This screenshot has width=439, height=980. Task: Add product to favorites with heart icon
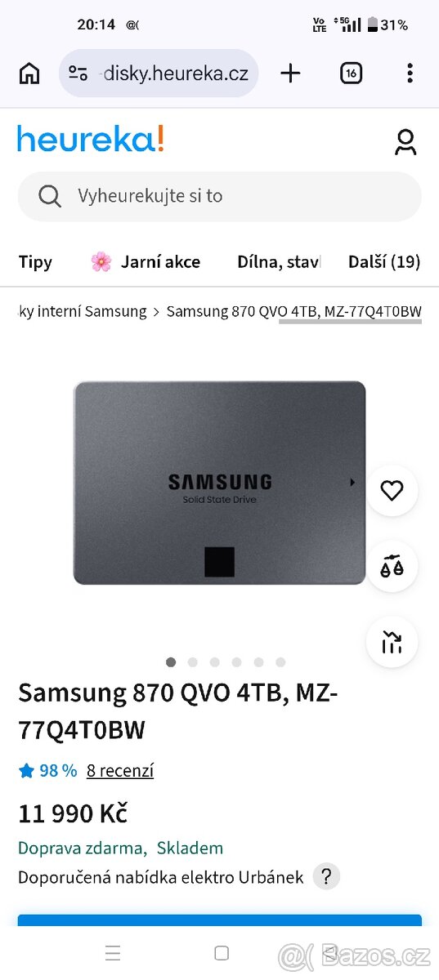click(392, 490)
